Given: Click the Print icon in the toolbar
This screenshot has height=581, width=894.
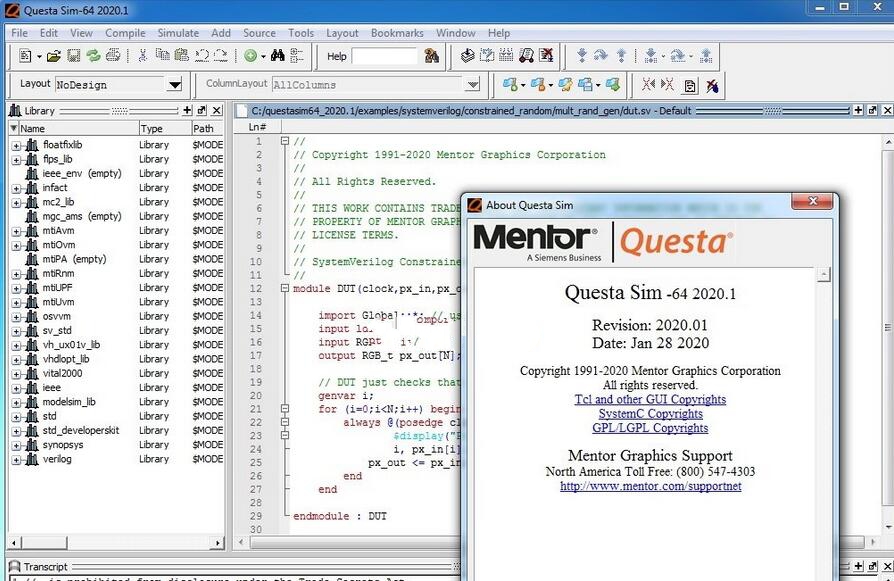Looking at the screenshot, I should tap(113, 55).
